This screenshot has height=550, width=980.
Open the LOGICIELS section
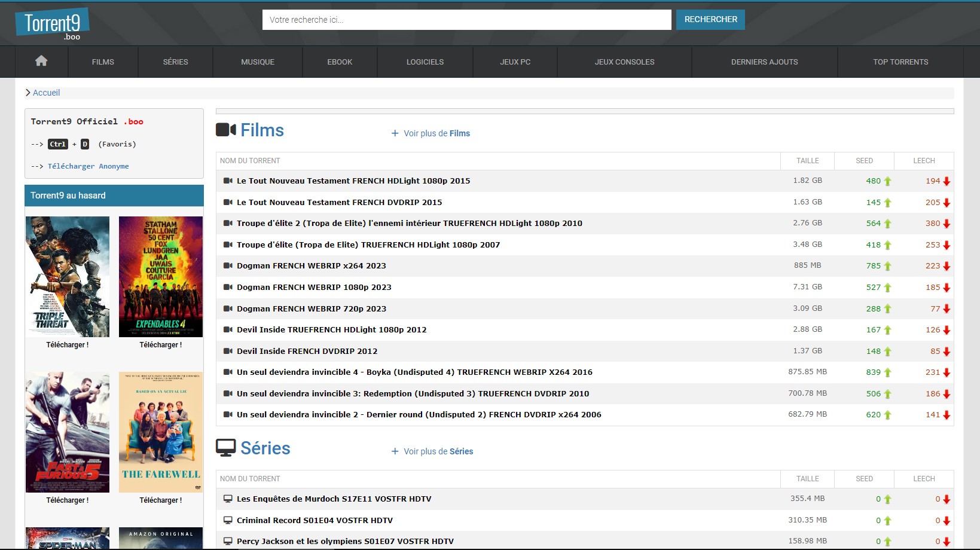[425, 62]
